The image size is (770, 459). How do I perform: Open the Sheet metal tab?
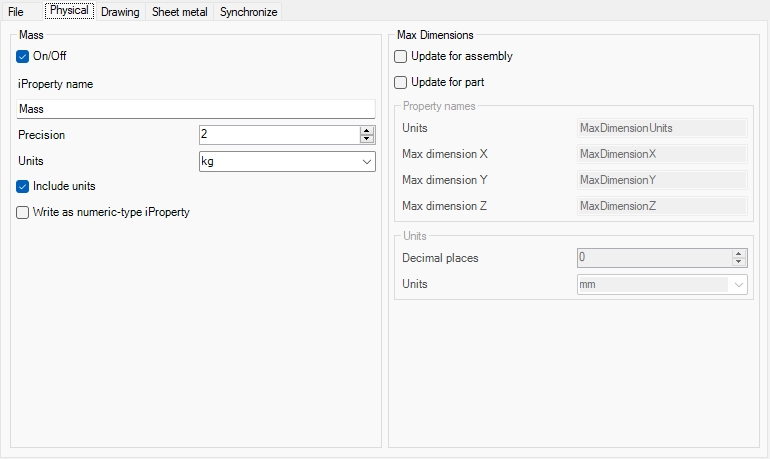[x=180, y=12]
